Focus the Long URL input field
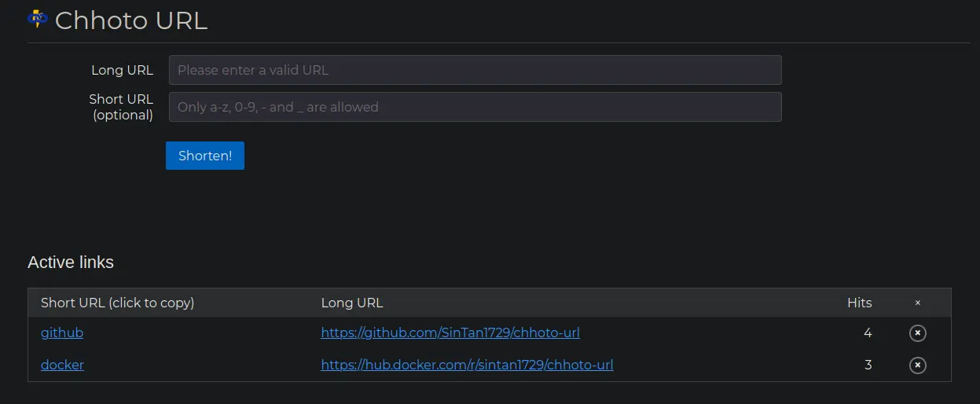 [475, 70]
